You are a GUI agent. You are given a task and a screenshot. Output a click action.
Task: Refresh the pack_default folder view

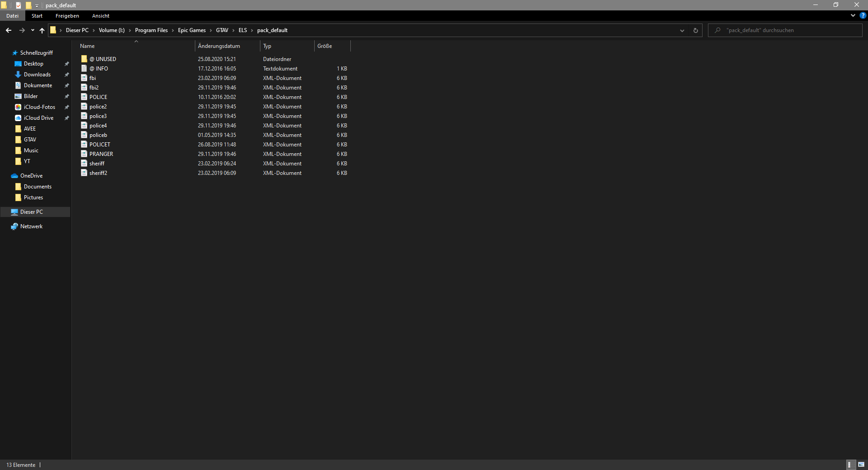coord(695,30)
